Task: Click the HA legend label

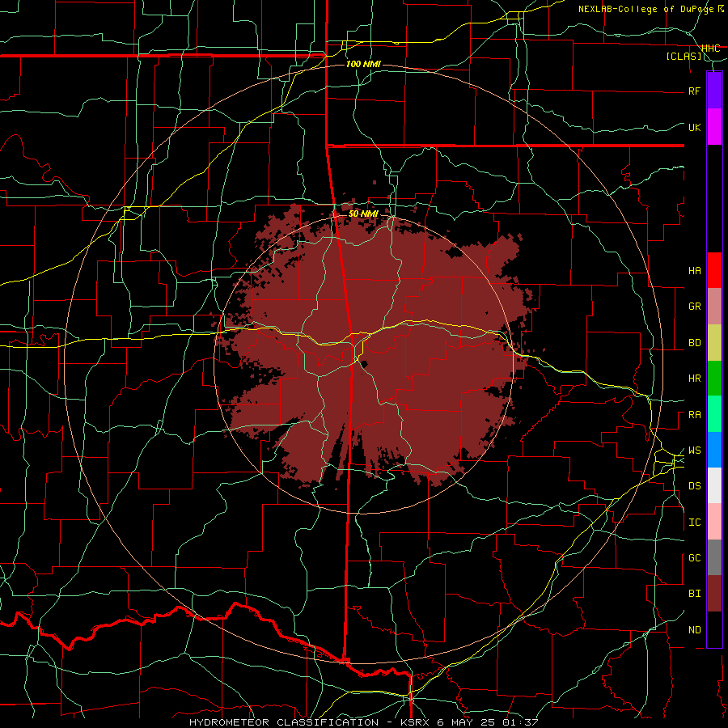Action: [694, 271]
